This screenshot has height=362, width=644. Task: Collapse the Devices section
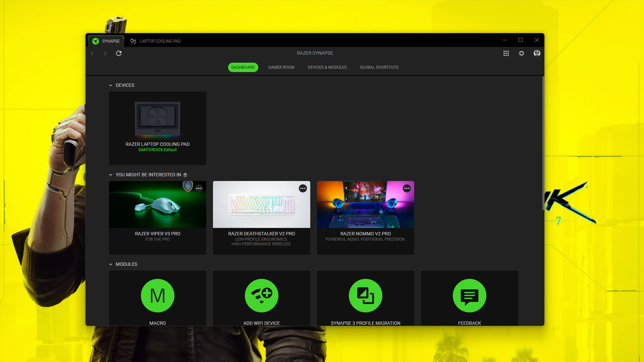click(x=111, y=85)
